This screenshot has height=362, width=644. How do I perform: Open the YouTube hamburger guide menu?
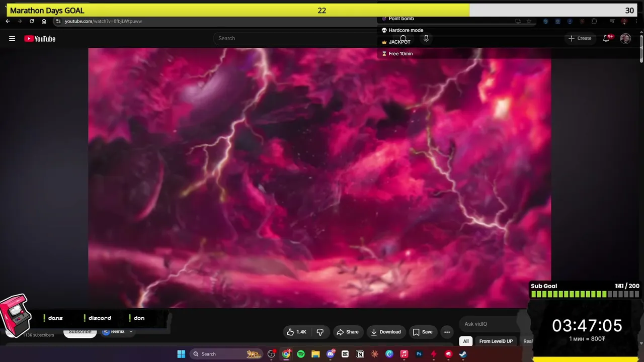tap(12, 39)
